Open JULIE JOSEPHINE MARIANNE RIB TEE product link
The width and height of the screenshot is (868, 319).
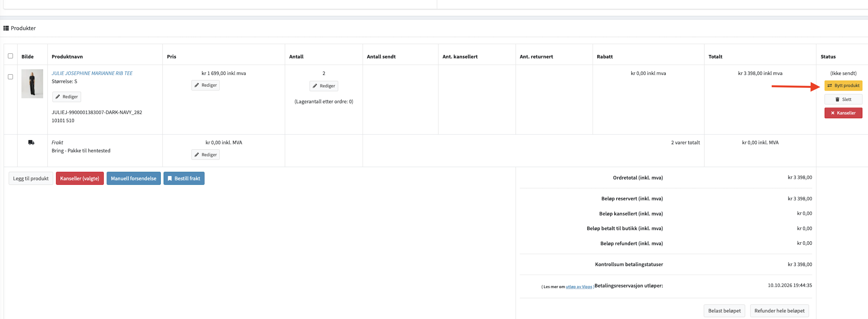tap(92, 73)
